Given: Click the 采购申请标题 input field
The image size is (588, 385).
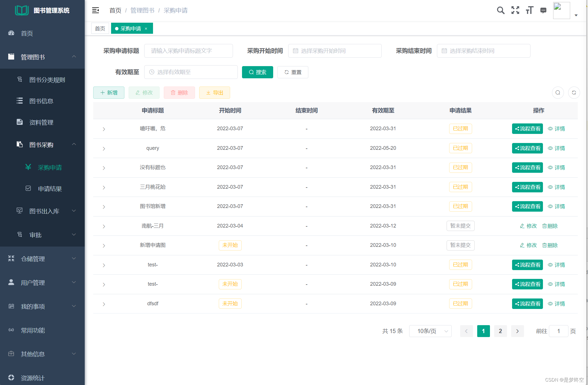Looking at the screenshot, I should [188, 51].
